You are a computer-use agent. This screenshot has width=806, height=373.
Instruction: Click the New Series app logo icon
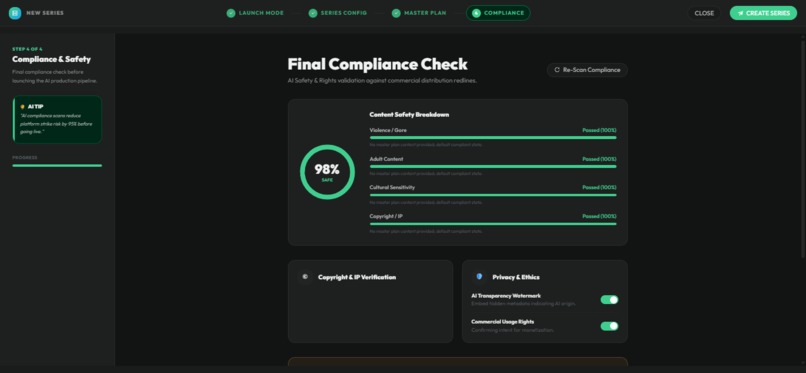pyautogui.click(x=15, y=13)
